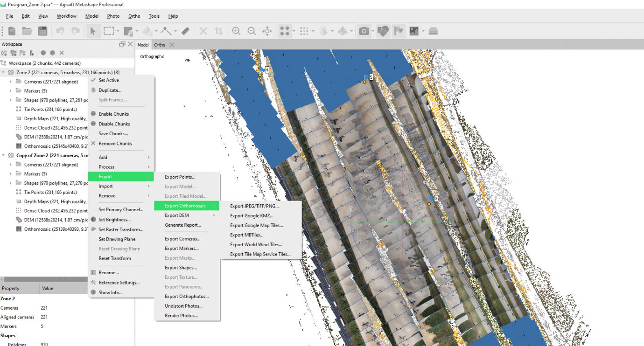Click Disable Chunks in the context menu
This screenshot has height=346, width=644.
click(113, 124)
